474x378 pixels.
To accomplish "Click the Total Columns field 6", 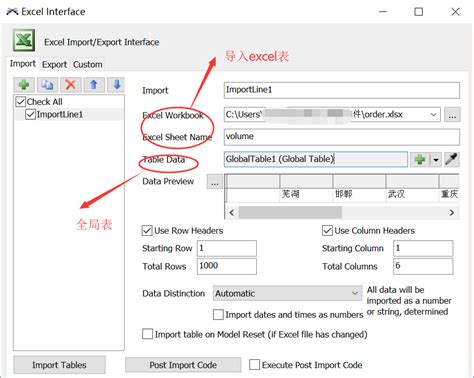I will point(423,266).
